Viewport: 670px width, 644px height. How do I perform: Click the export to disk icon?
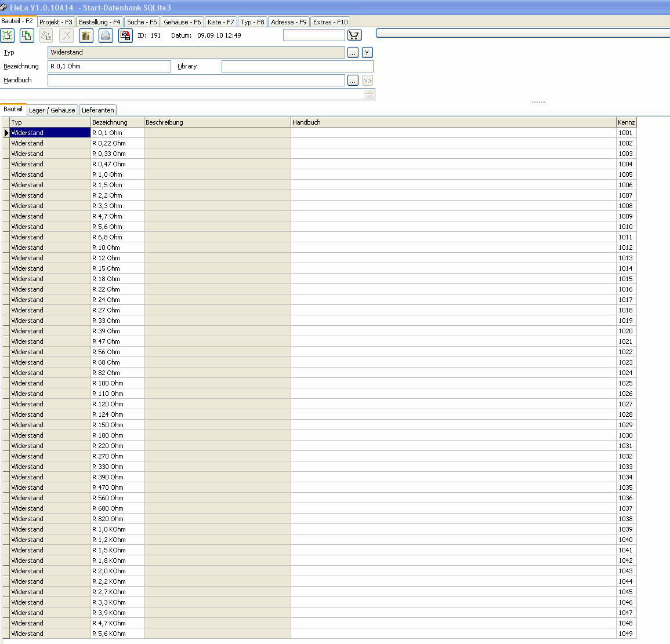click(125, 36)
